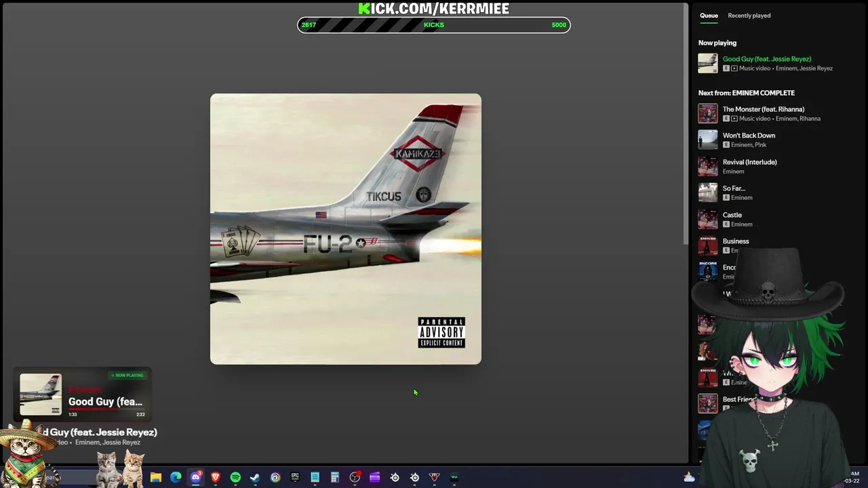
Task: Click the Business album thumbnail
Action: pos(708,245)
